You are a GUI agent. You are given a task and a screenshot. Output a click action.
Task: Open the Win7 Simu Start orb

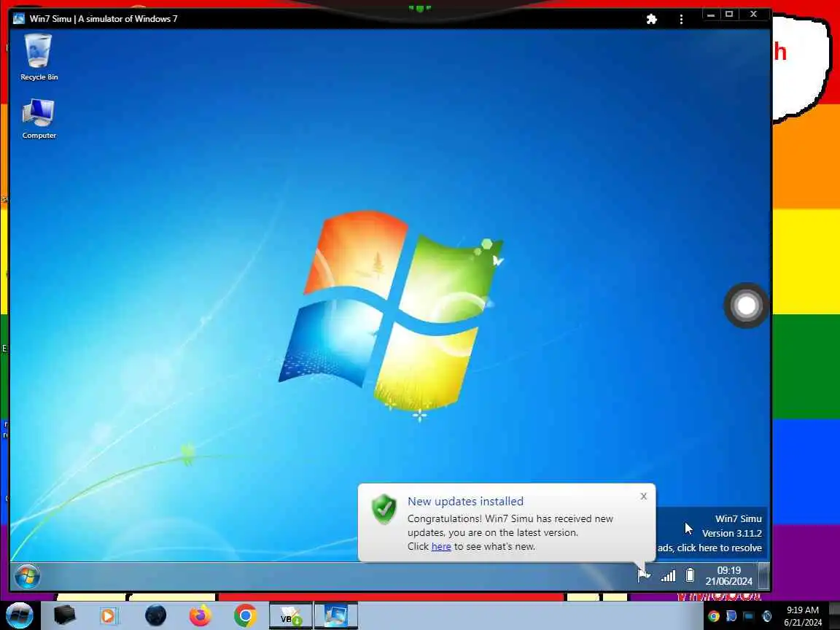click(x=27, y=577)
